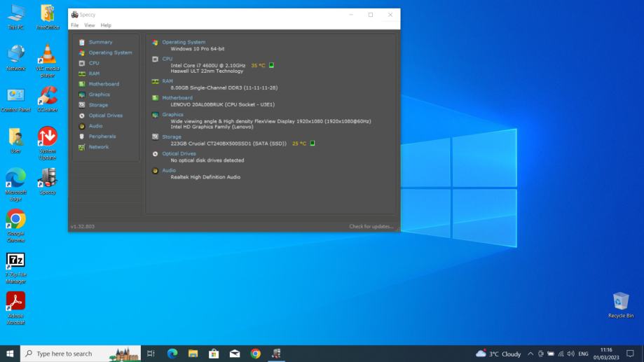This screenshot has height=362, width=644.
Task: Open Peripherals section in sidebar
Action: tap(102, 137)
